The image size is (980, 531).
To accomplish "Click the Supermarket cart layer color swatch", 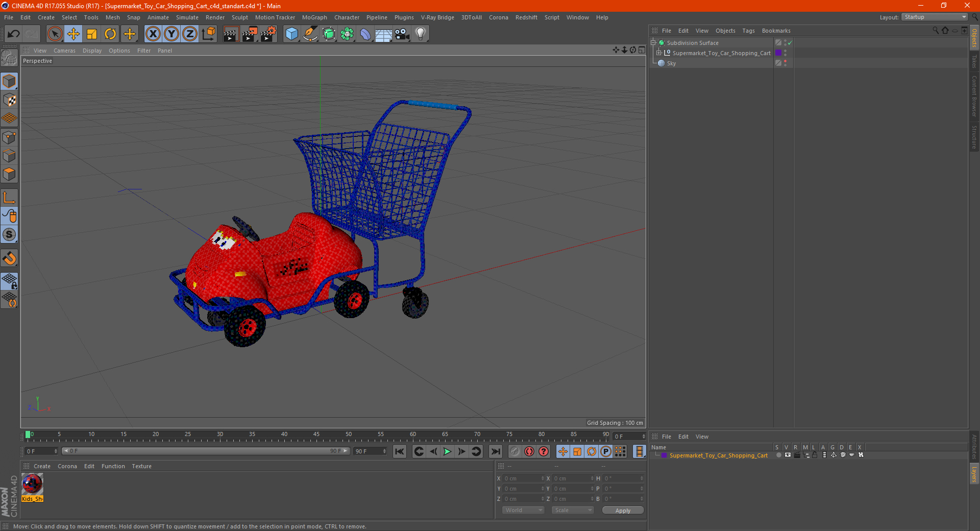I will coord(778,53).
